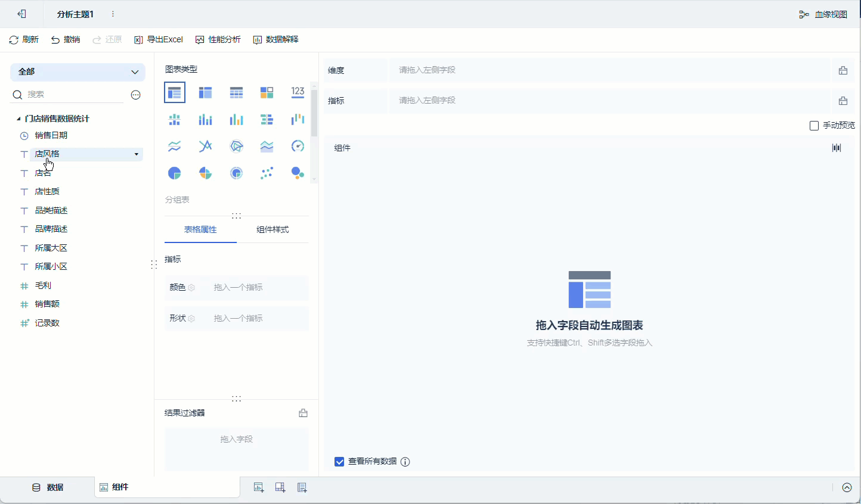Click the column-width icon in 组件 header
Viewport: 861px width, 504px height.
point(837,148)
